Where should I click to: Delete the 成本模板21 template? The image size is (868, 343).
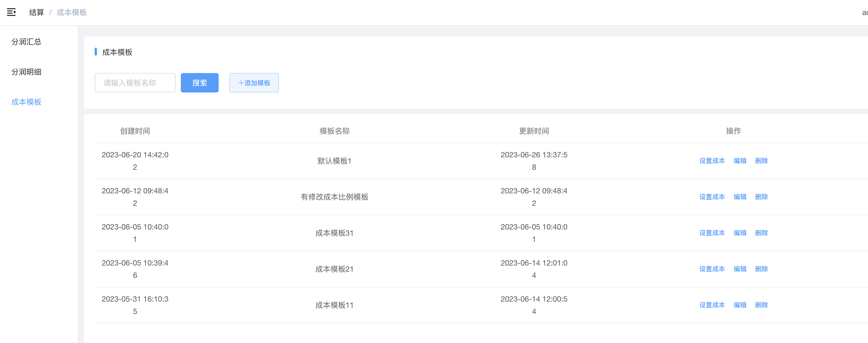coord(761,269)
